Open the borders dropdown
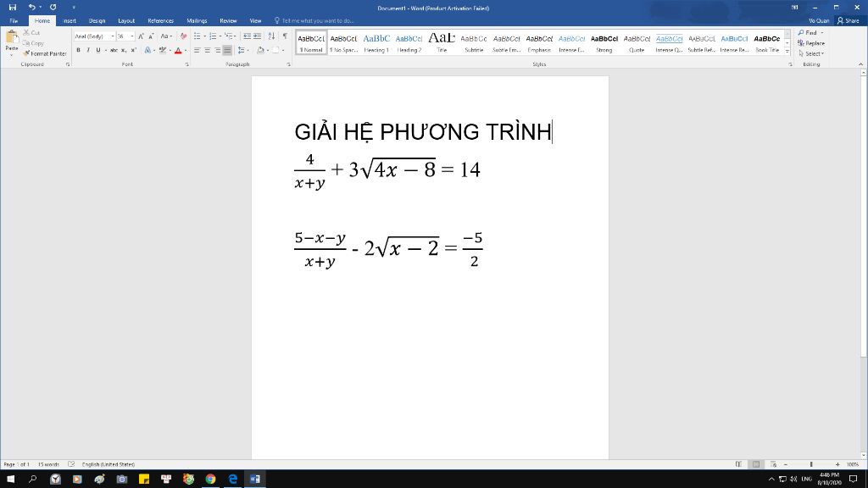Screen dimensions: 868x488 [x=283, y=50]
